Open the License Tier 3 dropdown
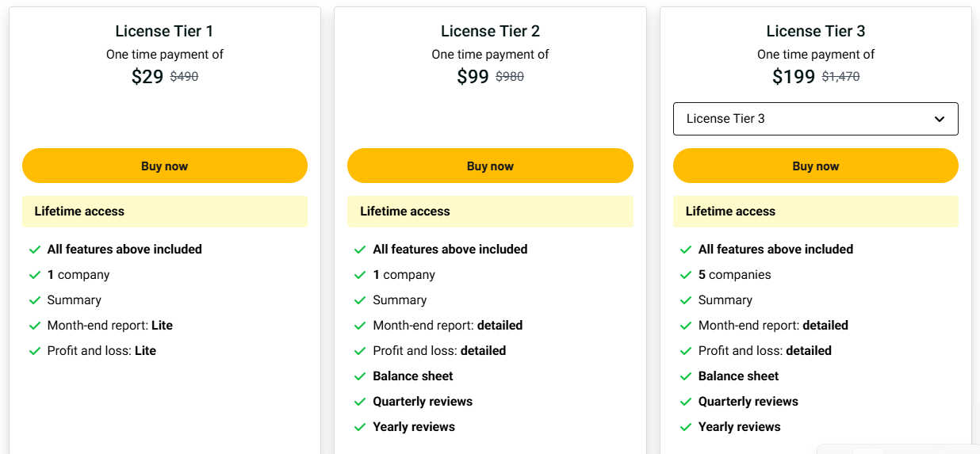Screen dimensions: 980x454 coord(815,119)
